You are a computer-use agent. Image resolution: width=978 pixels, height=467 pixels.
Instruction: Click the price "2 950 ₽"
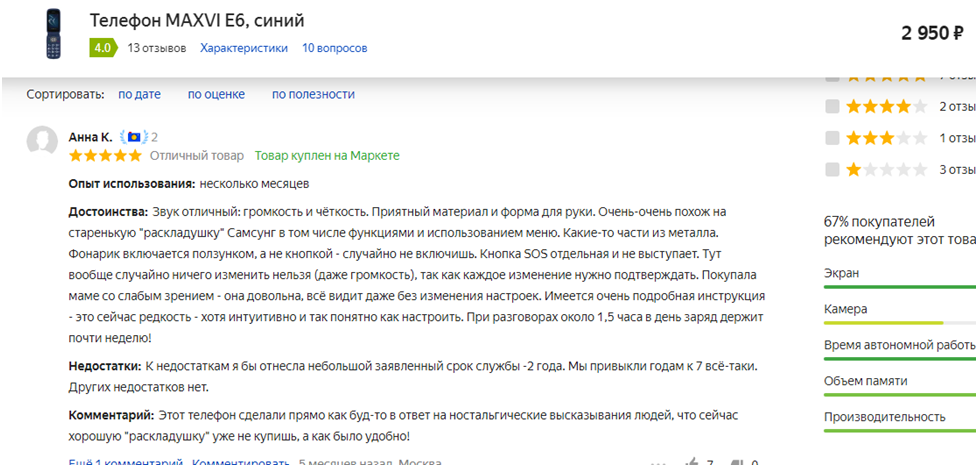(x=932, y=34)
